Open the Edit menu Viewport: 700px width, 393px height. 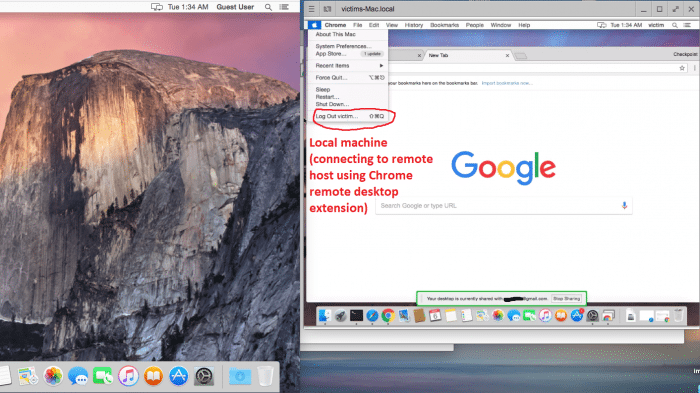374,25
